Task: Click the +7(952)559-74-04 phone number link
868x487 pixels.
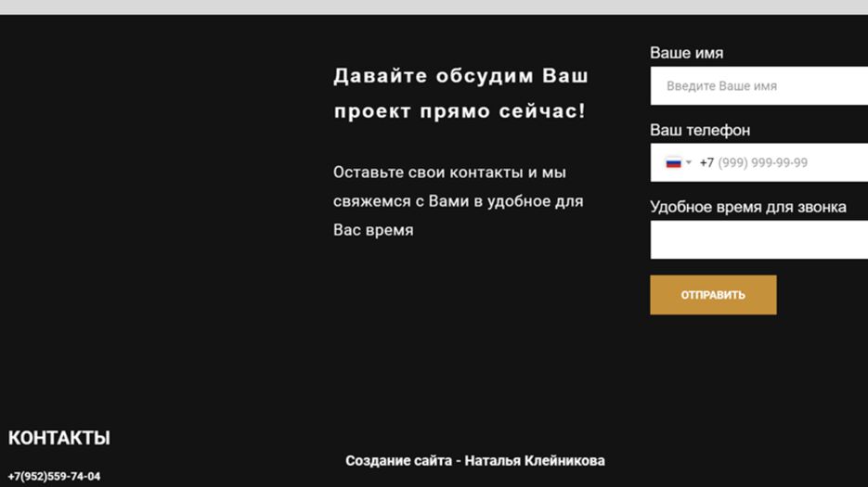Action: 54,477
